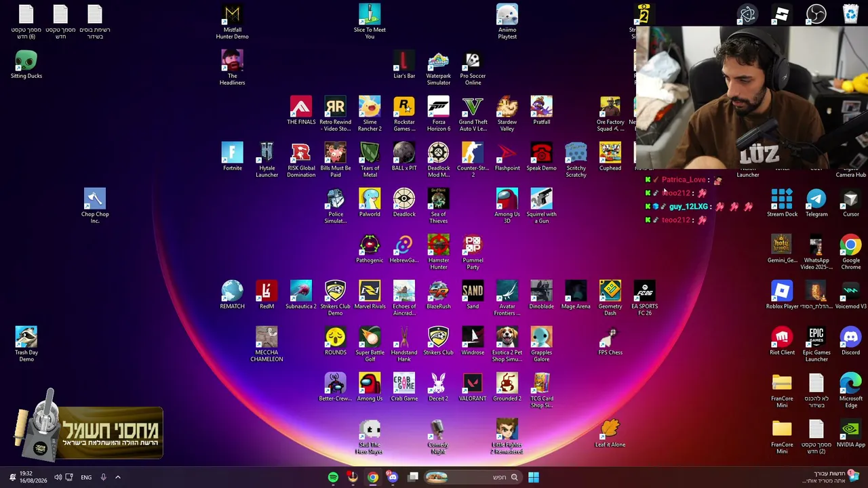The height and width of the screenshot is (488, 868).
Task: Click the Liar's Bar shortcut
Action: coord(404,64)
